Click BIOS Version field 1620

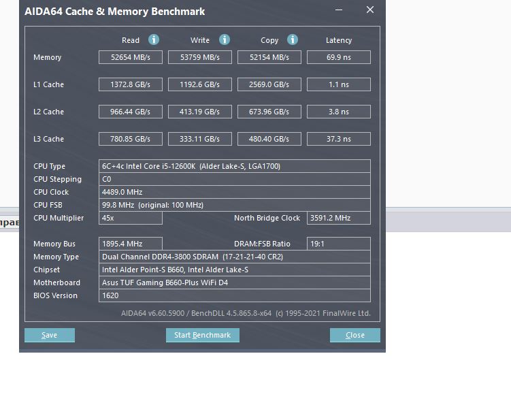point(235,295)
